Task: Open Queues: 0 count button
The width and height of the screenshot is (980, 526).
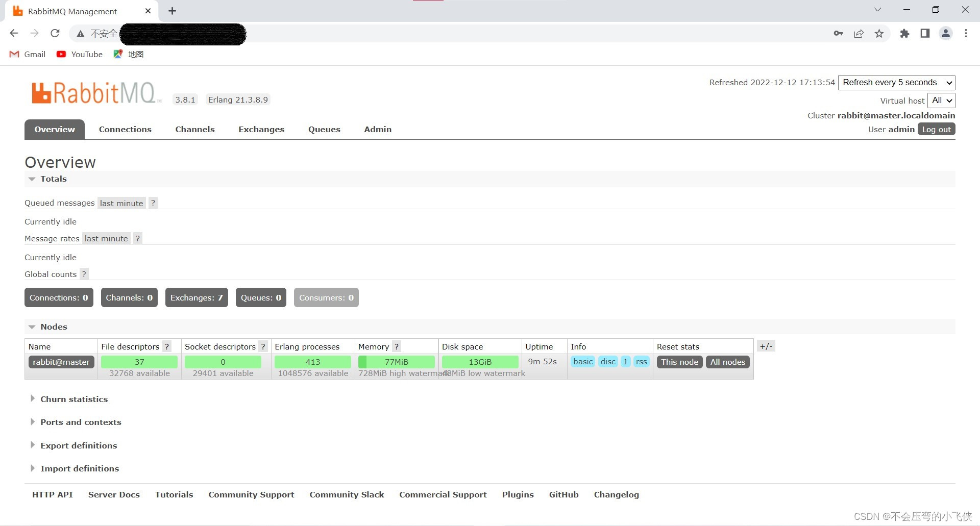Action: point(261,297)
